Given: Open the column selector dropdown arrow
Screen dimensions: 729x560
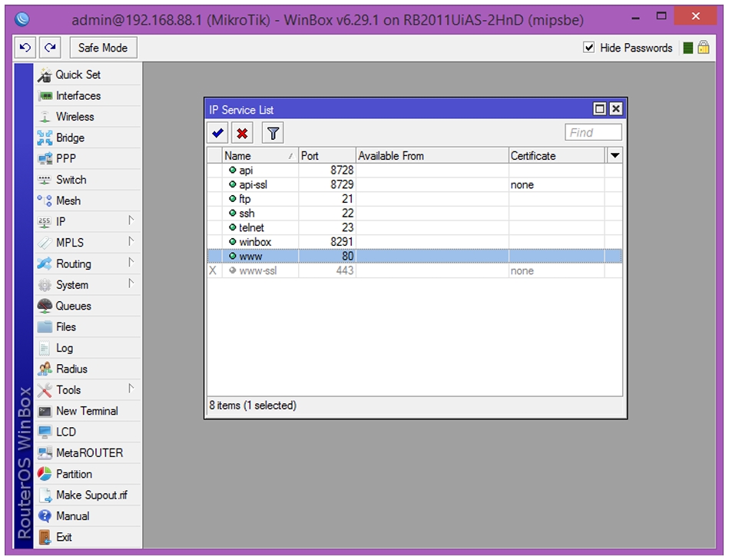Looking at the screenshot, I should tap(615, 155).
